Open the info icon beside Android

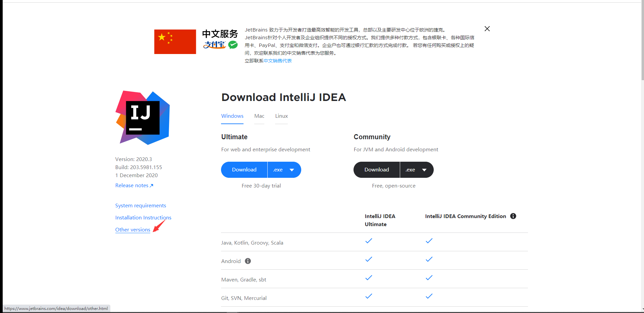pos(248,261)
